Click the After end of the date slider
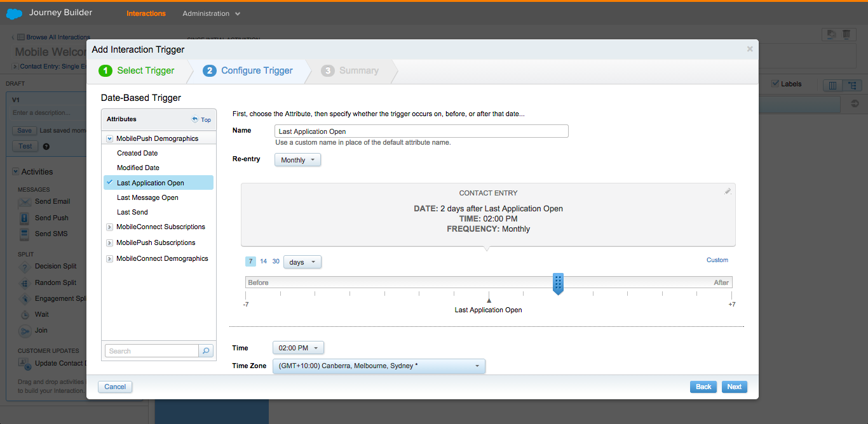This screenshot has height=424, width=868. pos(721,282)
